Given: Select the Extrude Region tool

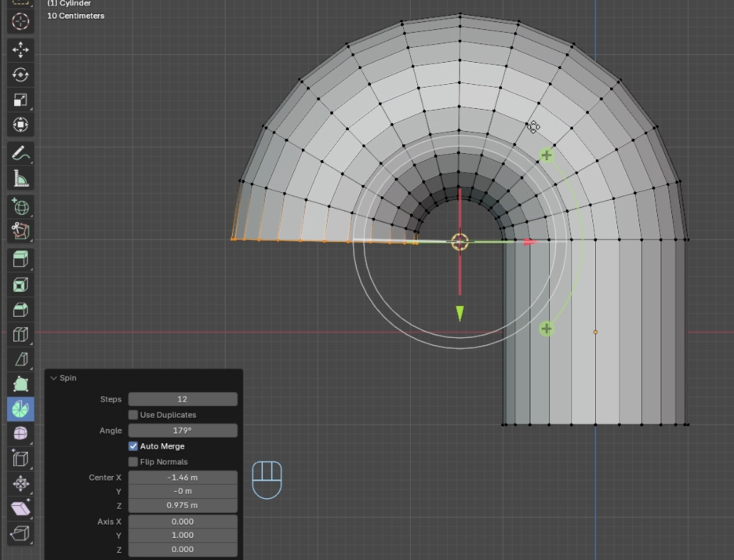Looking at the screenshot, I should pos(20,259).
